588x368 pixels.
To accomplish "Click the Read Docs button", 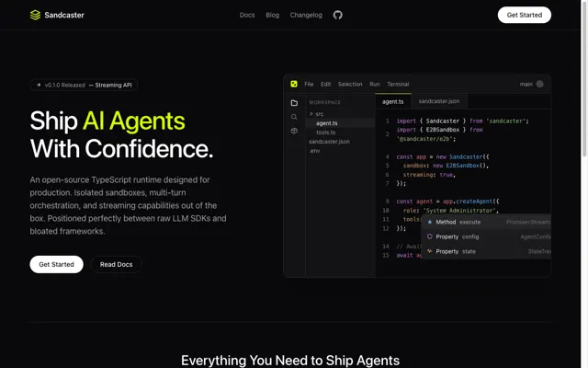I will pos(117,264).
